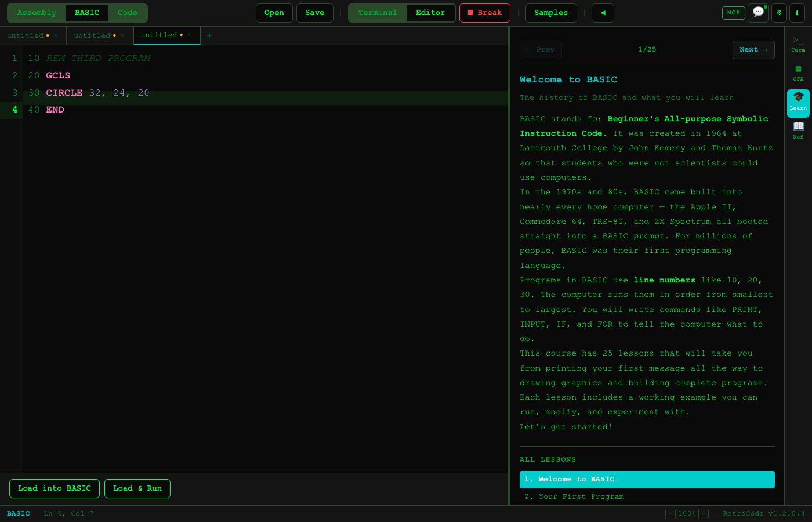
Task: Click the Load & Run button
Action: [x=137, y=488]
